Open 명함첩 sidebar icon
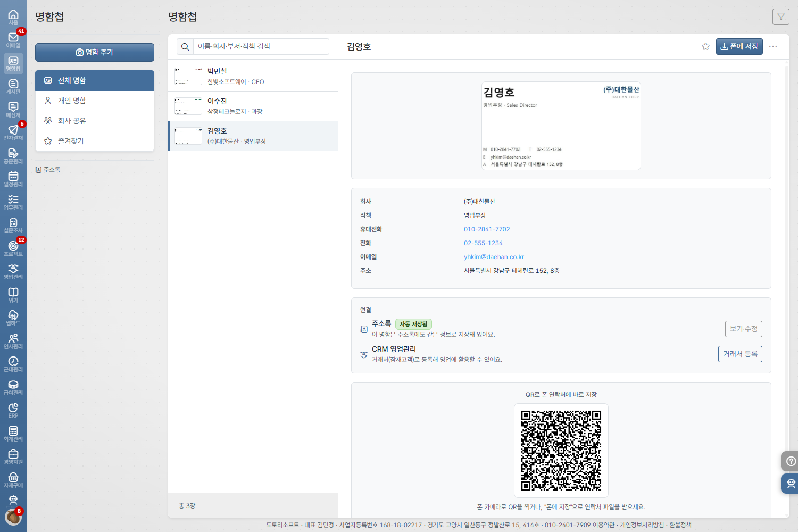The image size is (798, 532). (x=13, y=63)
